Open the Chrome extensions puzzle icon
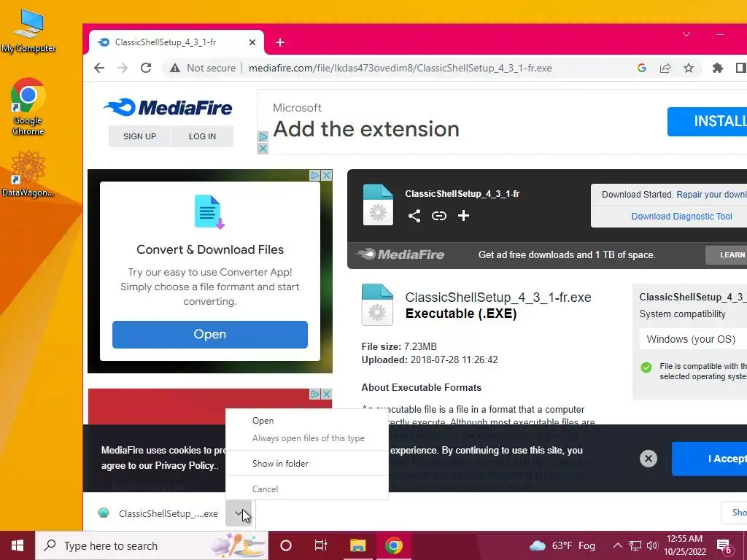The height and width of the screenshot is (560, 747). pyautogui.click(x=718, y=68)
